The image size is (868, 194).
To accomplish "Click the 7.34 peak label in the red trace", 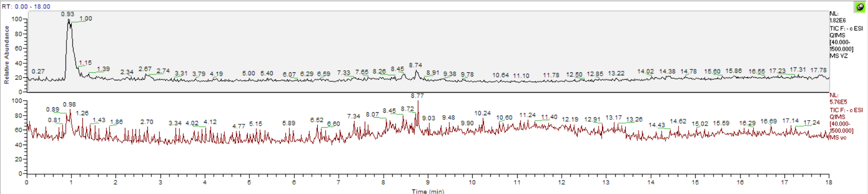I will tap(353, 116).
